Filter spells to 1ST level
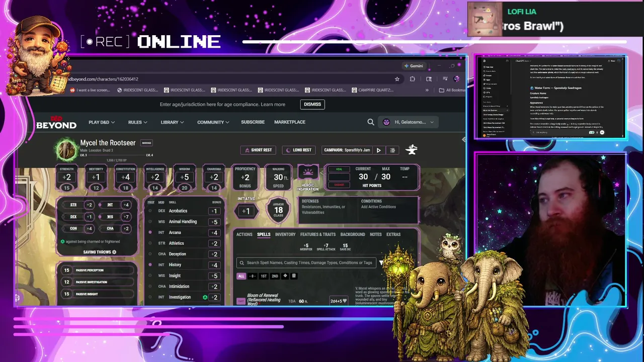 [x=264, y=276]
